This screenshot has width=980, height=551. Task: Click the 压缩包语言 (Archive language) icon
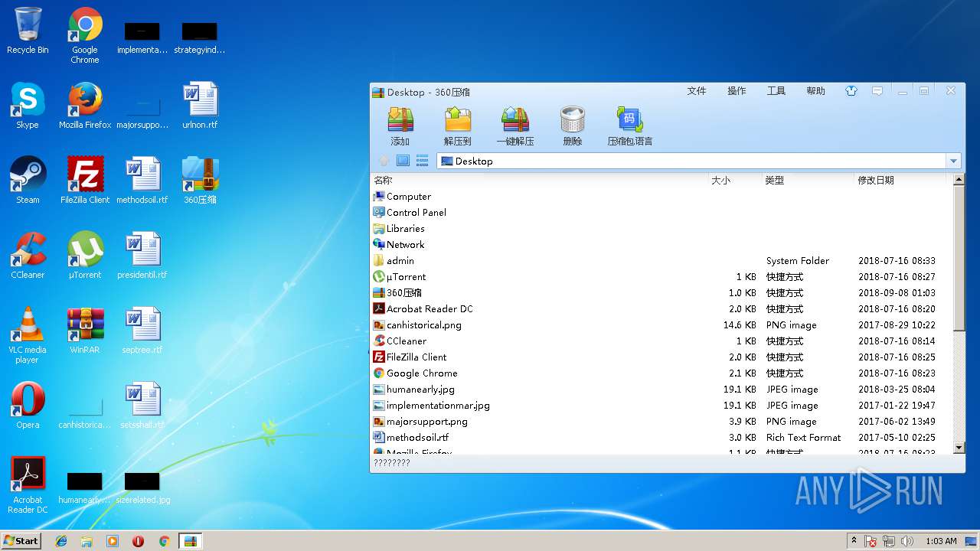point(630,126)
